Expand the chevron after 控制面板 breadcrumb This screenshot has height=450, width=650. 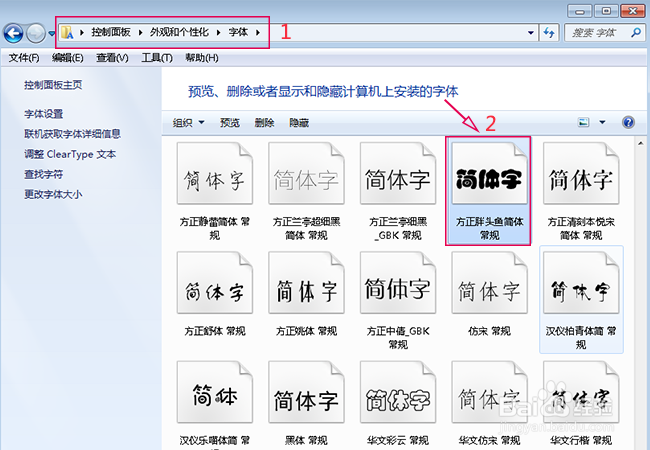pyautogui.click(x=141, y=32)
